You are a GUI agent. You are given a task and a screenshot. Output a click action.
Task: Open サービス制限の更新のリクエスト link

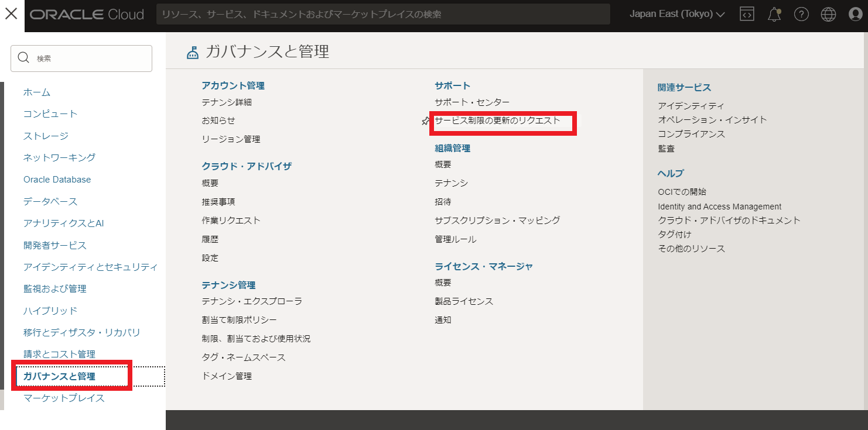pos(497,121)
